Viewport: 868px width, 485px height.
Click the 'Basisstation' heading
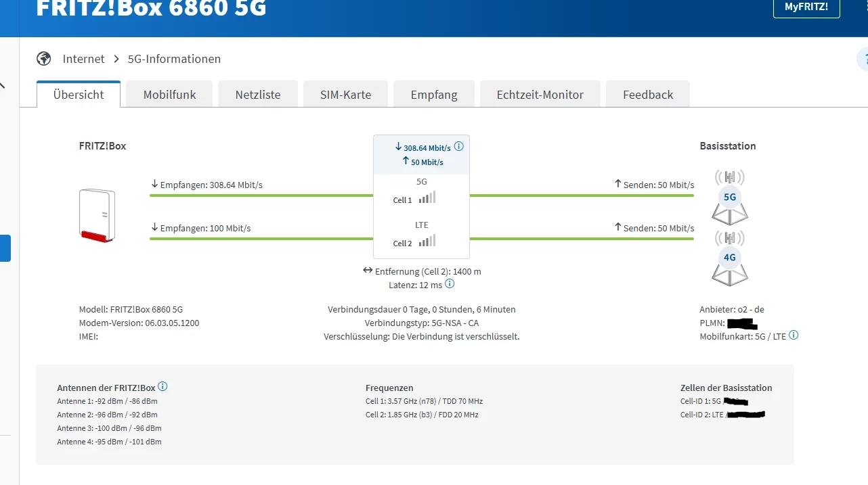click(728, 145)
